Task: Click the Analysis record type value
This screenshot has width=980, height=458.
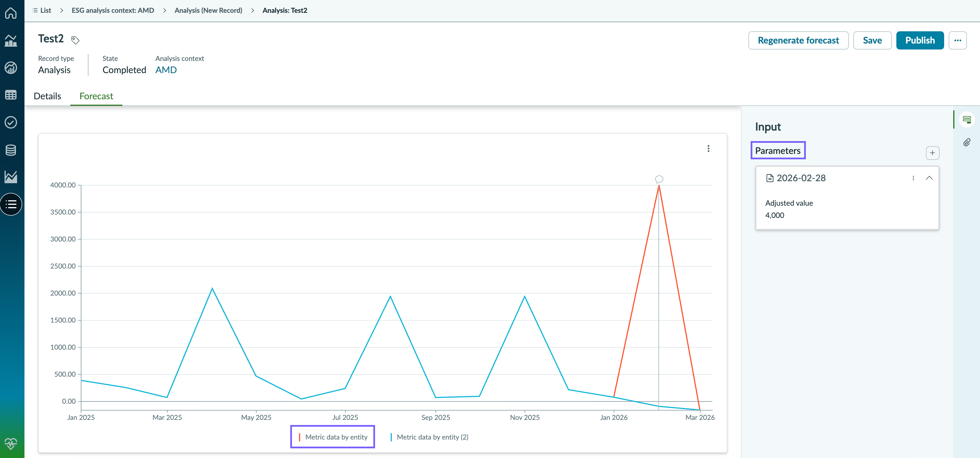Action: point(54,70)
